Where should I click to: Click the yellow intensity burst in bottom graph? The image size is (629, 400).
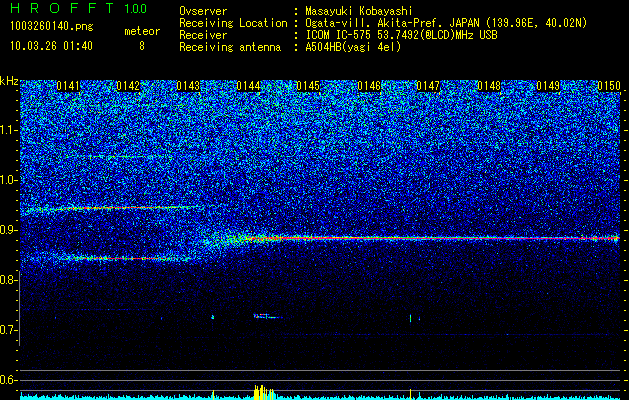[x=264, y=392]
